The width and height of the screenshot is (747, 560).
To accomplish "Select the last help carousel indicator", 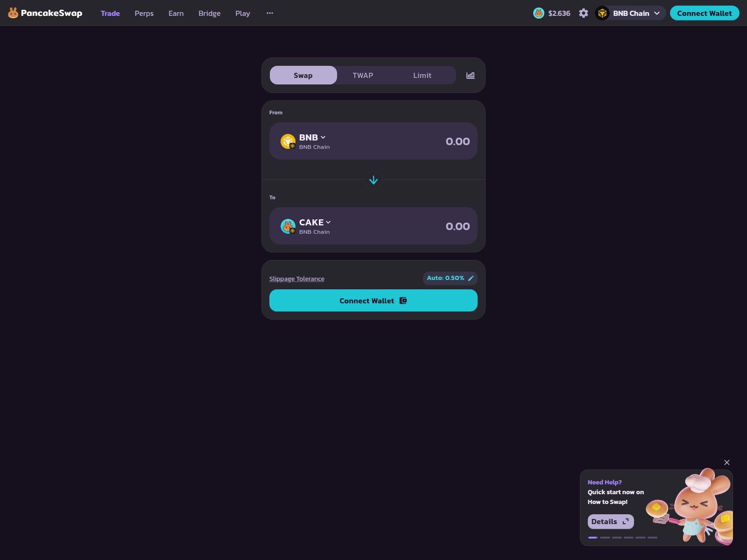I will point(653,538).
